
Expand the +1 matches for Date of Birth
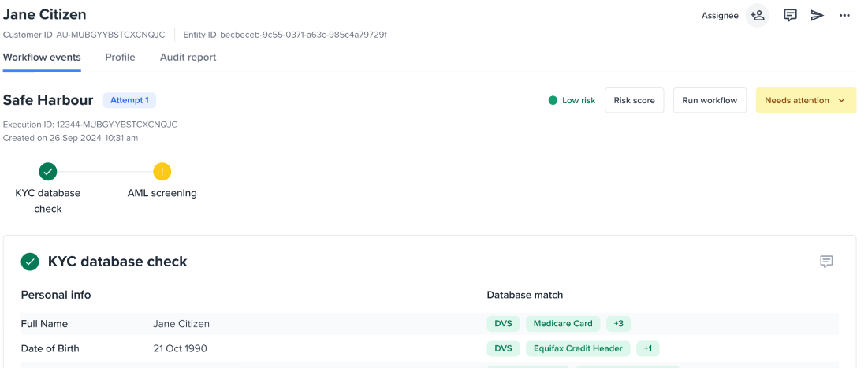647,348
